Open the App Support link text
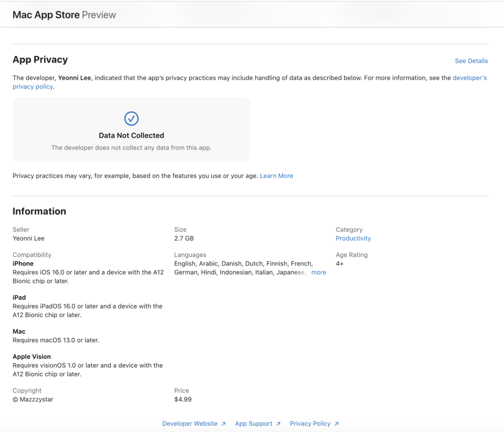504x432 pixels. tap(253, 424)
